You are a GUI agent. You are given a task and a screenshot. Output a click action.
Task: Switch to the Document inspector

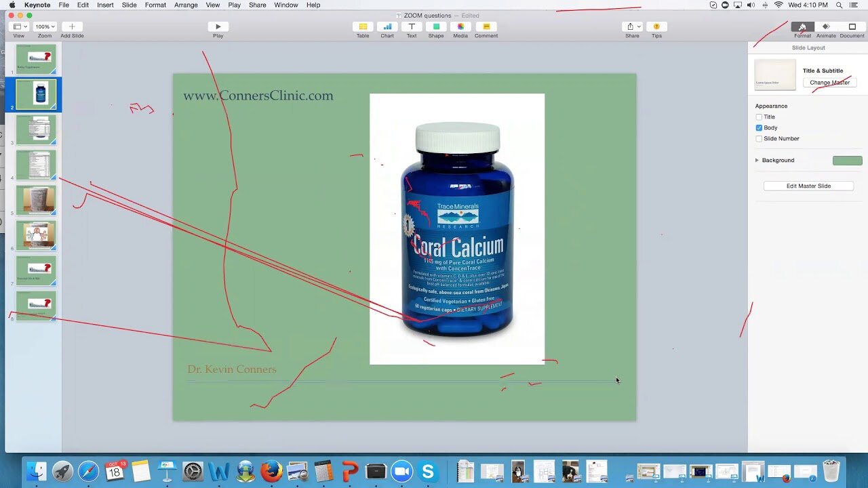click(852, 26)
